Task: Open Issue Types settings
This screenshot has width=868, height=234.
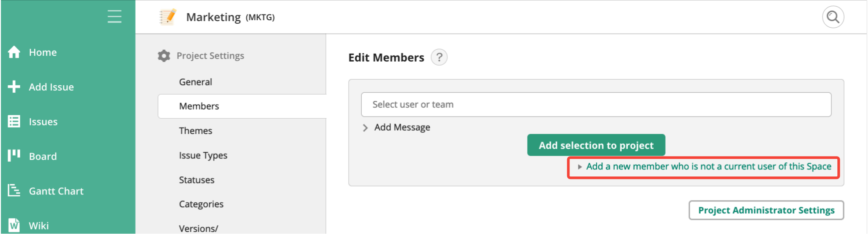Action: (x=203, y=155)
